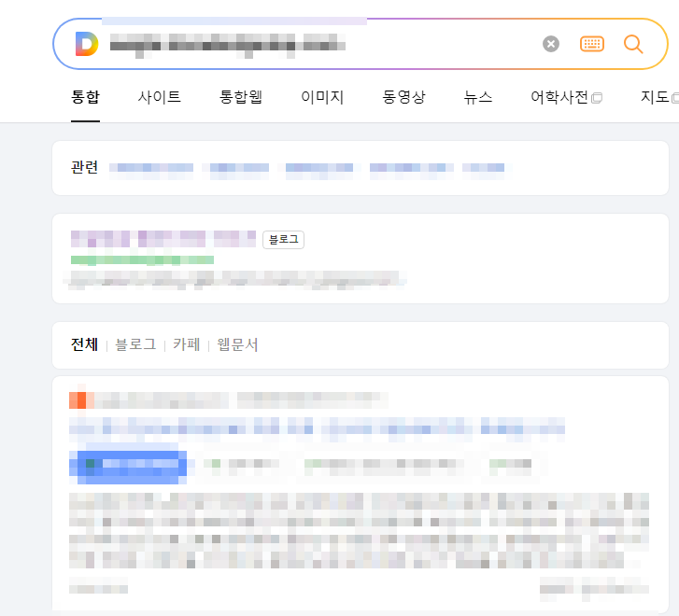Click inside the search input field
The width and height of the screenshot is (679, 616).
tap(320, 44)
